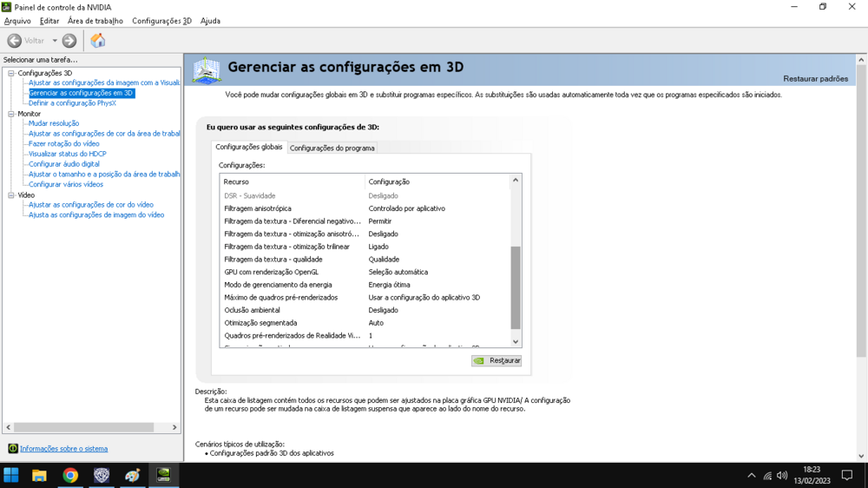The image size is (868, 488).
Task: Collapse the Monitor tree node
Action: [x=11, y=114]
